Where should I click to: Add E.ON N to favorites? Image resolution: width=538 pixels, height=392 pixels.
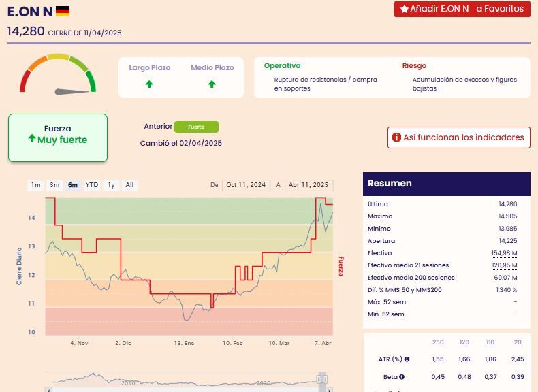tap(462, 9)
